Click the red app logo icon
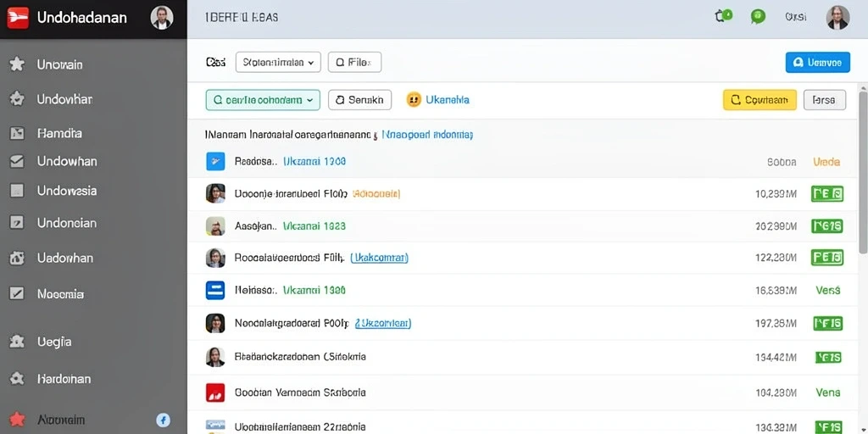Viewport: 868px width, 434px height. click(x=18, y=18)
